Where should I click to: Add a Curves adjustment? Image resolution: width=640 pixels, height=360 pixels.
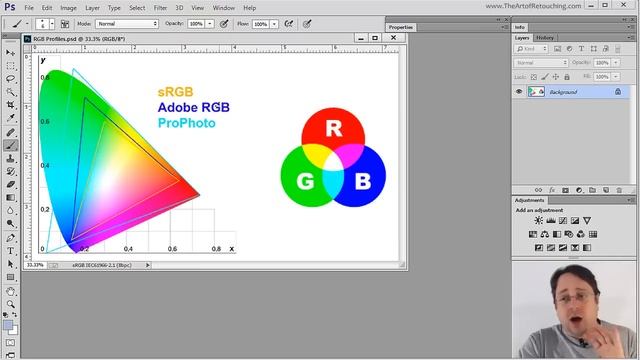563,220
